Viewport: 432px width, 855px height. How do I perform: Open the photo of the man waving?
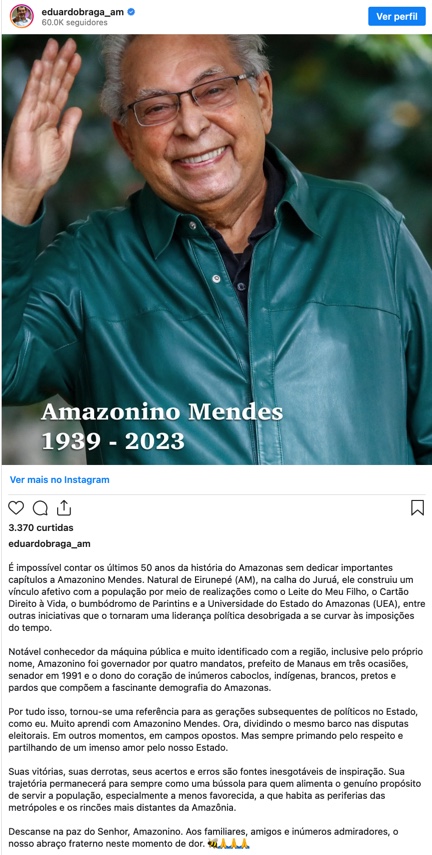pos(217,250)
